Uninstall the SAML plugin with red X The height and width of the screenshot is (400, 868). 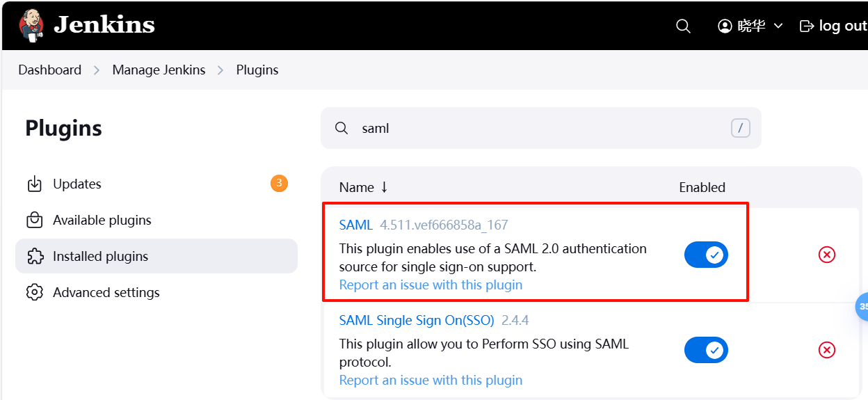tap(827, 255)
